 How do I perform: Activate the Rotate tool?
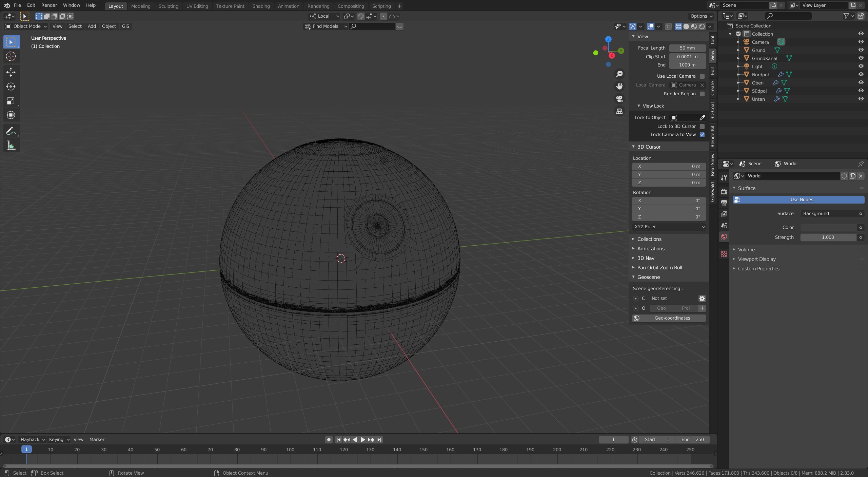11,87
